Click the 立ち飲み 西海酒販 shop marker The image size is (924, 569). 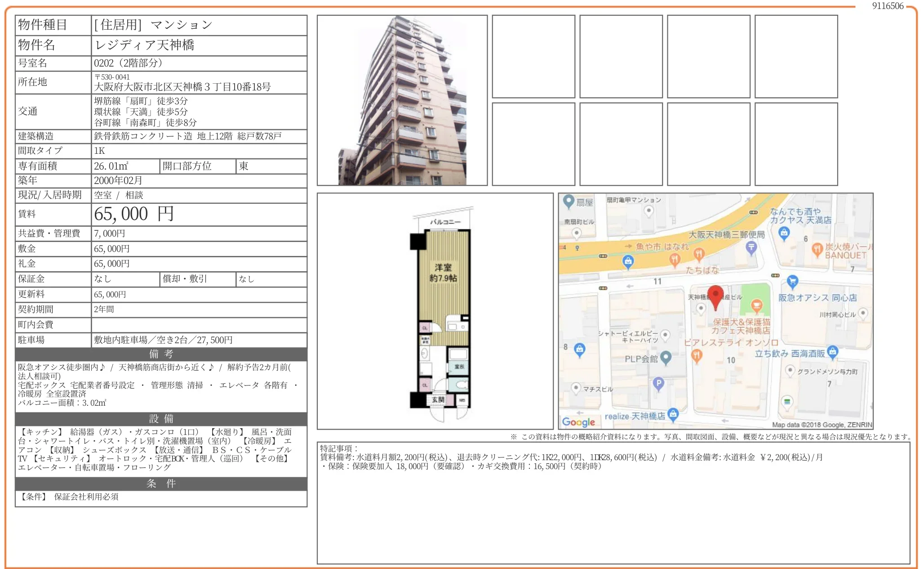832,351
